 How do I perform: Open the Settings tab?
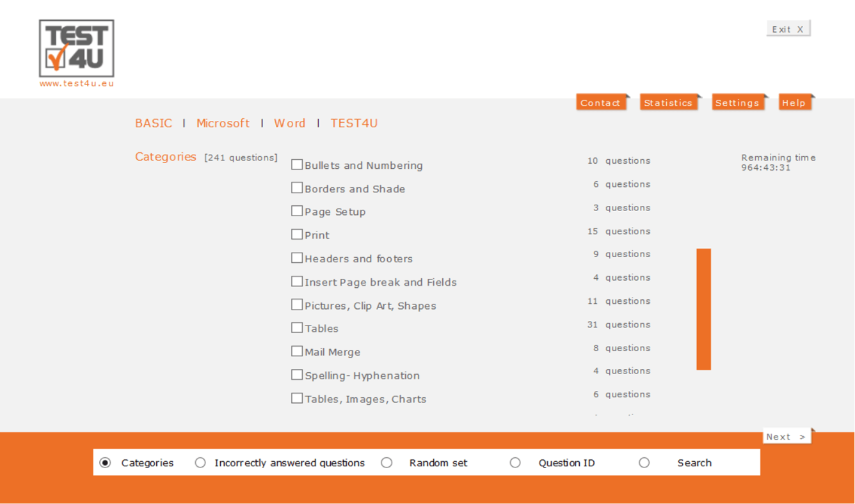[x=738, y=102]
